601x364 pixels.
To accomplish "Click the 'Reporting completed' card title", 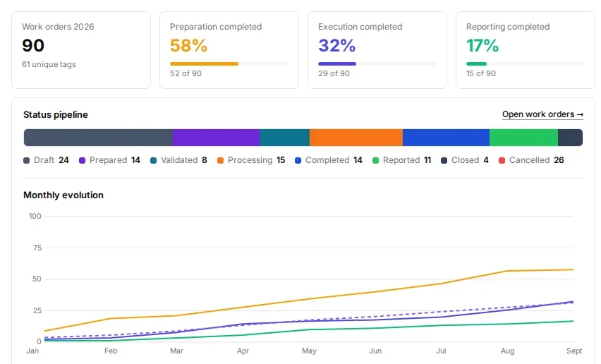I will click(508, 27).
